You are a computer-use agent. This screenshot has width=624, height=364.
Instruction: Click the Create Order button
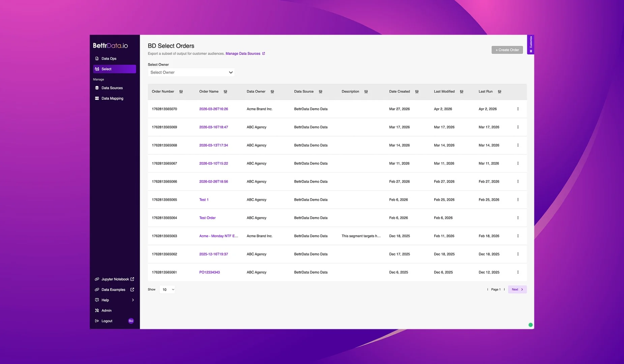[x=507, y=50]
